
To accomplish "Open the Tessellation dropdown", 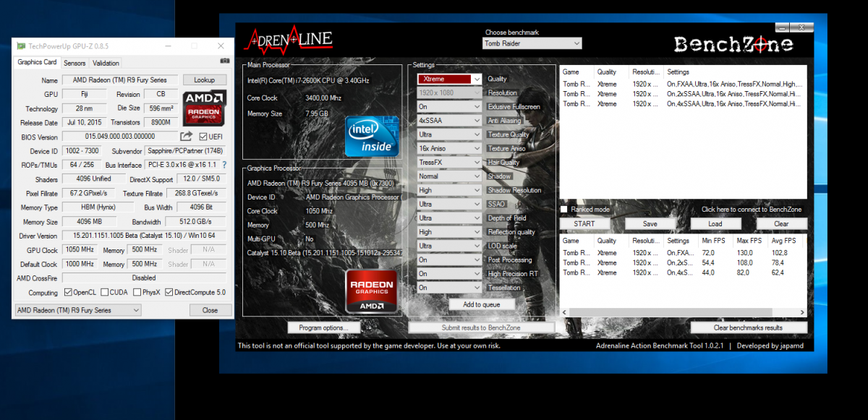I will (449, 288).
